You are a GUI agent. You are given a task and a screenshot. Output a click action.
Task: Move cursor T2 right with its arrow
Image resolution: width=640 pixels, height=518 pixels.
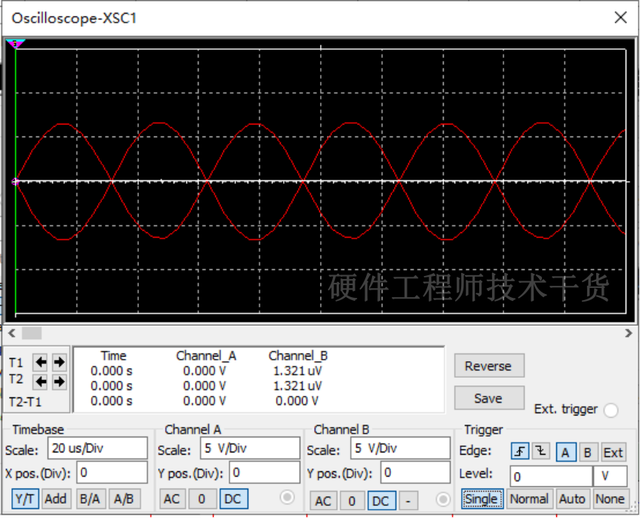(x=59, y=382)
